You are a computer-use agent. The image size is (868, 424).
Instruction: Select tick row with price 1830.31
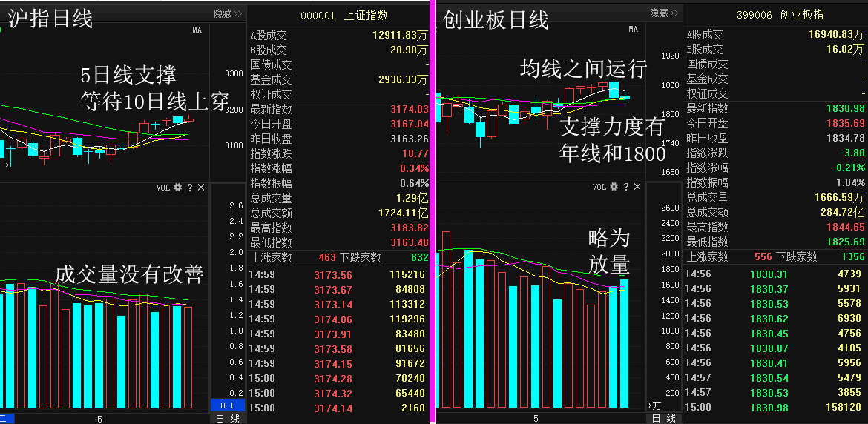pyautogui.click(x=775, y=274)
